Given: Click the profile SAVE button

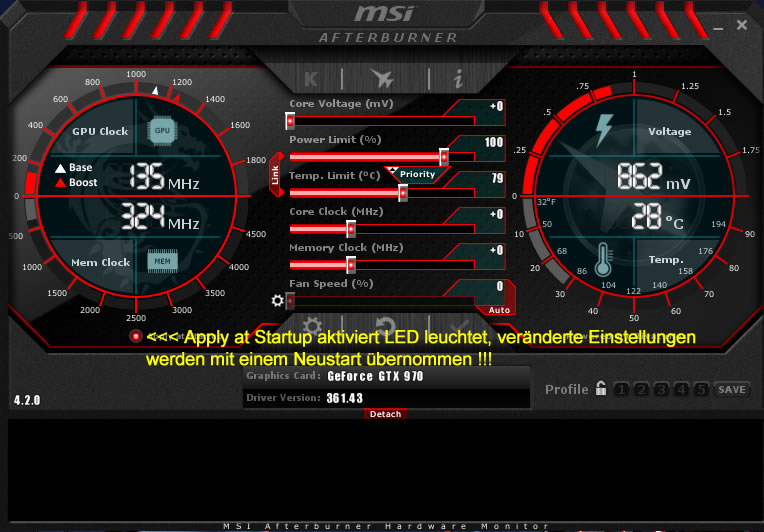Looking at the screenshot, I should click(x=731, y=389).
